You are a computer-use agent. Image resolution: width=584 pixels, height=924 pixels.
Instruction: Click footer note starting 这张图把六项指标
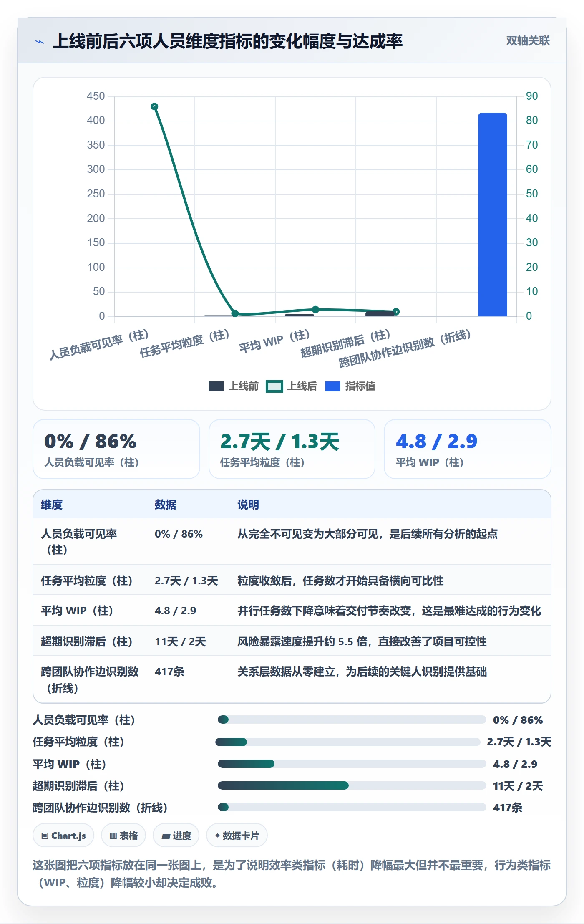[292, 874]
